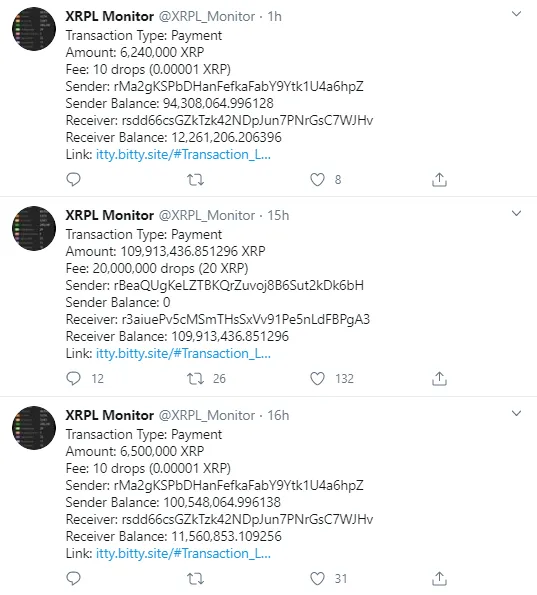Expand the 16h tweet more menu
This screenshot has height=595, width=537.
(x=516, y=413)
